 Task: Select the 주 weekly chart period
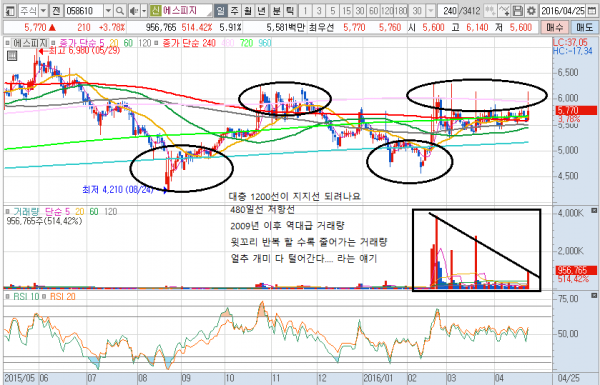pos(234,11)
